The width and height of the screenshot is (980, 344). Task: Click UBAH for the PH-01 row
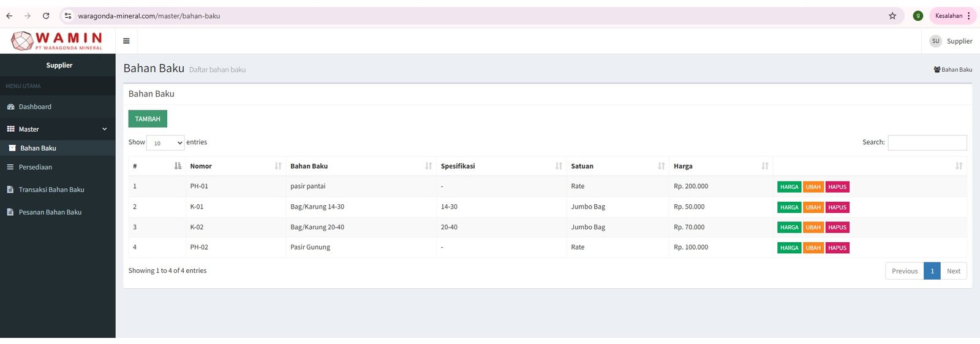point(813,187)
